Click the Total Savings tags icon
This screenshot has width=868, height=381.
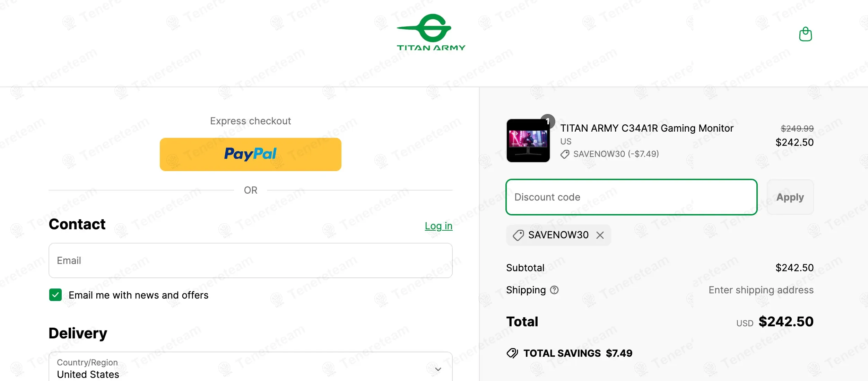[x=512, y=353]
